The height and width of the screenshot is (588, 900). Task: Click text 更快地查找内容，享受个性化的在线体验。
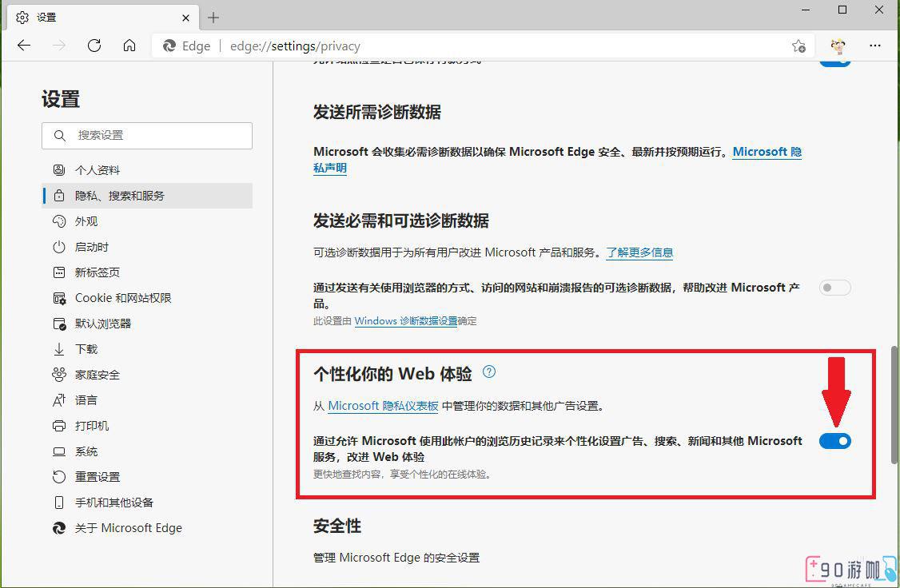pyautogui.click(x=402, y=475)
